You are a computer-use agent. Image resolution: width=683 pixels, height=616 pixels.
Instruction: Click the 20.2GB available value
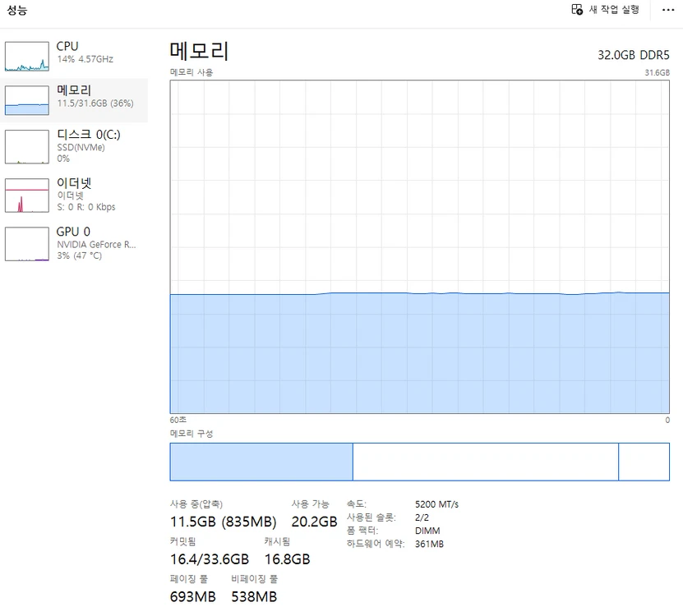(x=314, y=522)
